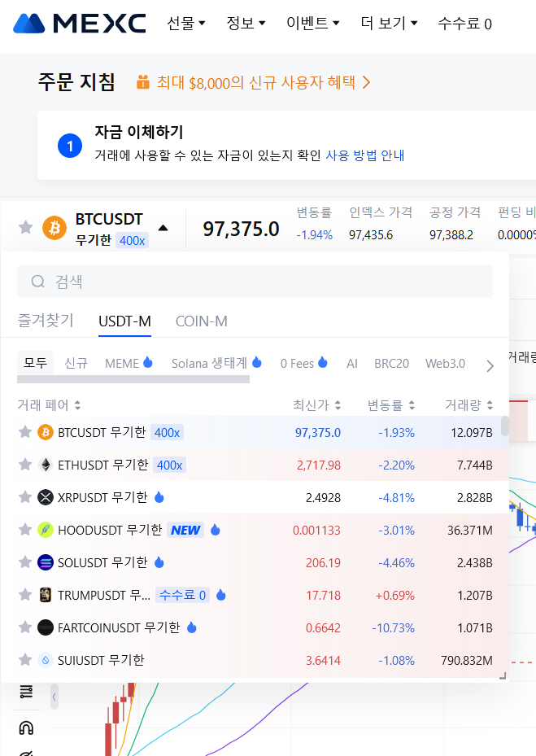Star the ETHUSDT row as favorite
Viewport: 536px width, 756px height.
25,465
